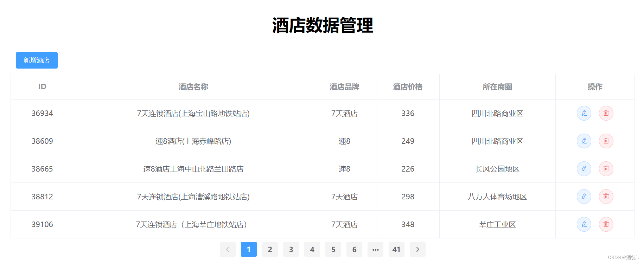Screen dimensions: 644x263
Task: Select ID cell 39106
Action: coord(42,224)
